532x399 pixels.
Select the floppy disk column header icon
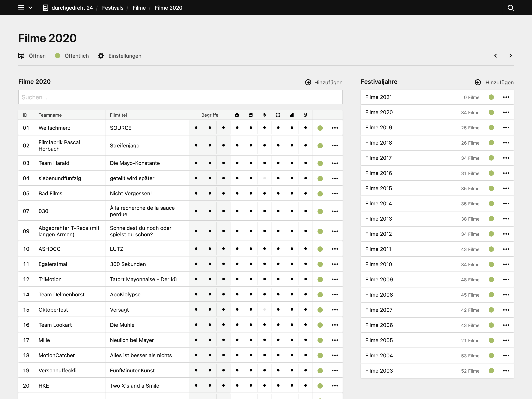[x=251, y=115]
